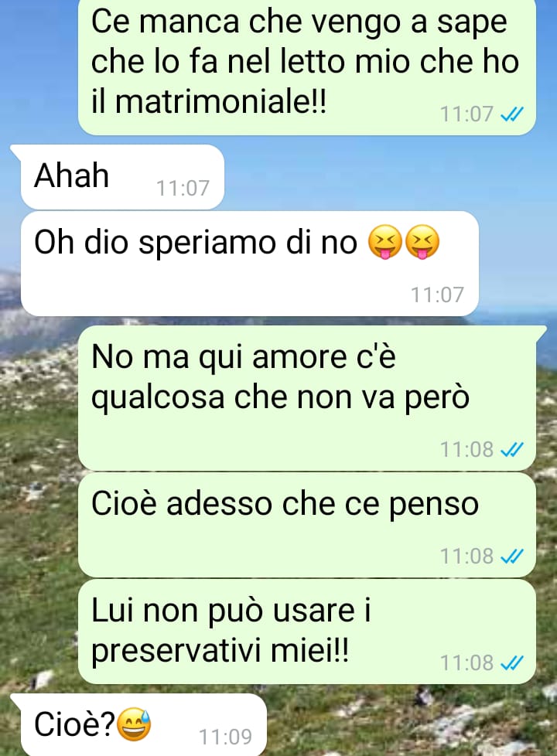Tap the 11:08 timestamp on 'preservativi miei' message
The height and width of the screenshot is (756, 557).
tap(466, 663)
